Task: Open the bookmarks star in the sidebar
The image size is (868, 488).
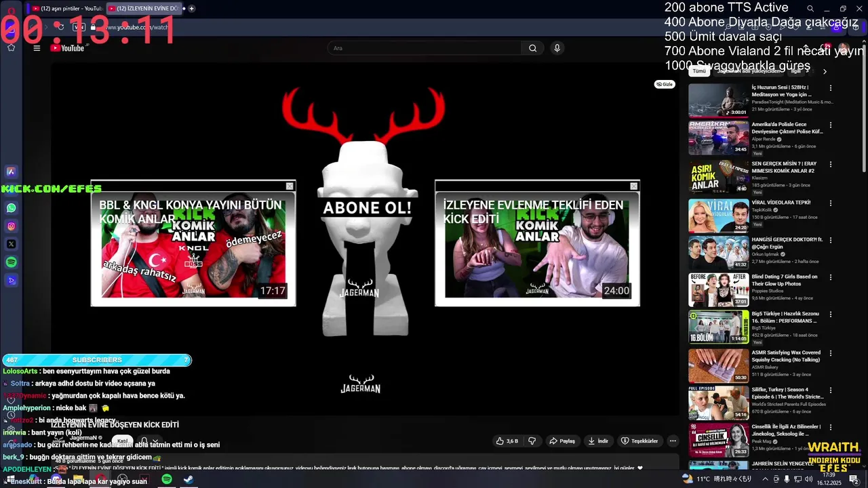Action: [x=11, y=47]
